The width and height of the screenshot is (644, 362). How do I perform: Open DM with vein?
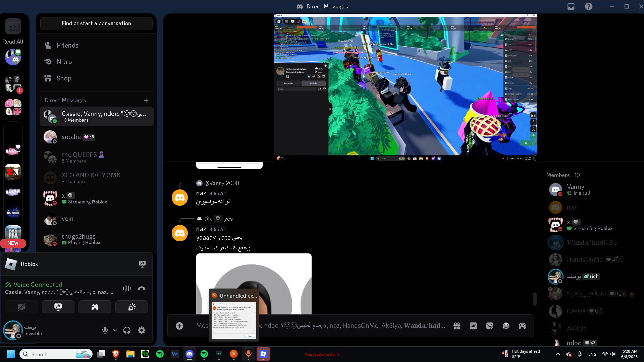click(96, 219)
